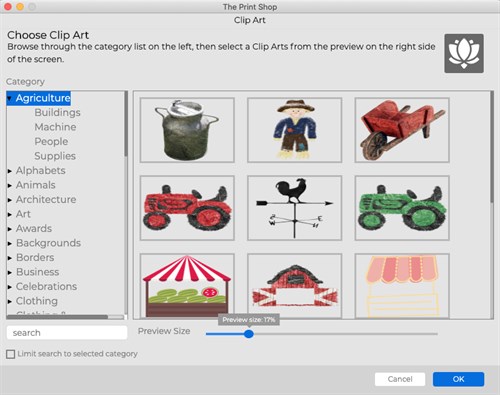Select the green tractor clip art

click(x=402, y=208)
